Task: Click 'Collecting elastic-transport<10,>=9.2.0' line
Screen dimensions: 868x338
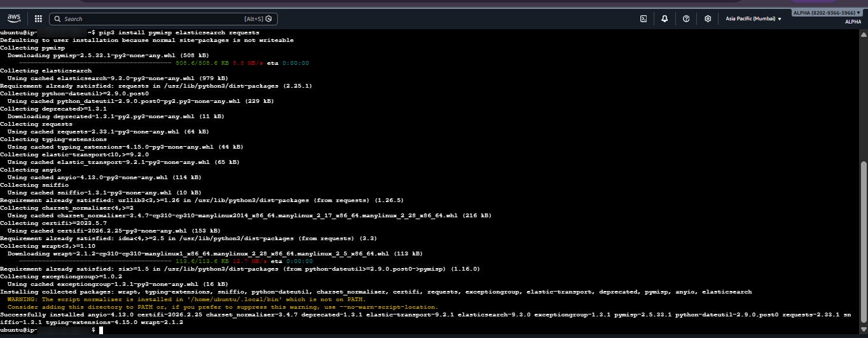Action: (x=74, y=154)
